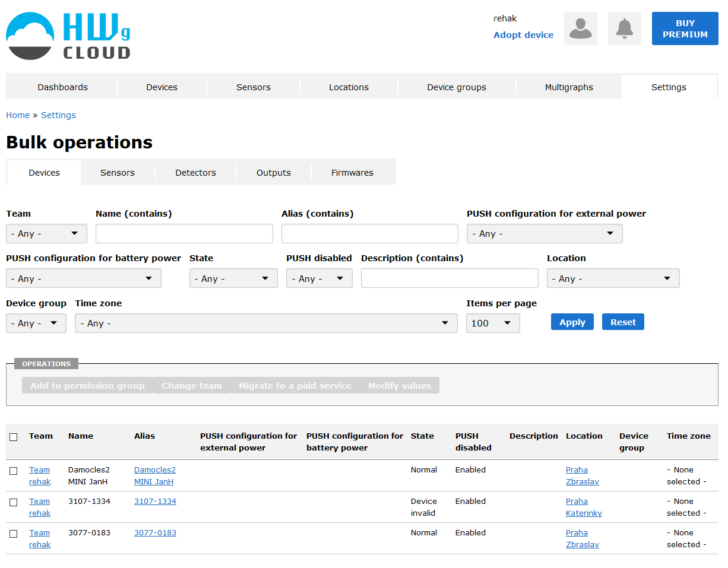Open the Detectors tab
The image size is (728, 568).
195,173
